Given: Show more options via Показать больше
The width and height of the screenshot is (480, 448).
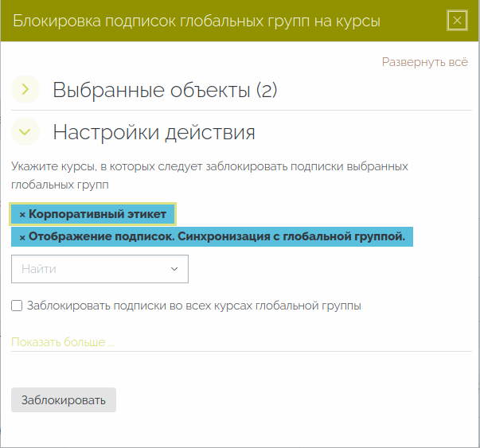Looking at the screenshot, I should (x=63, y=341).
